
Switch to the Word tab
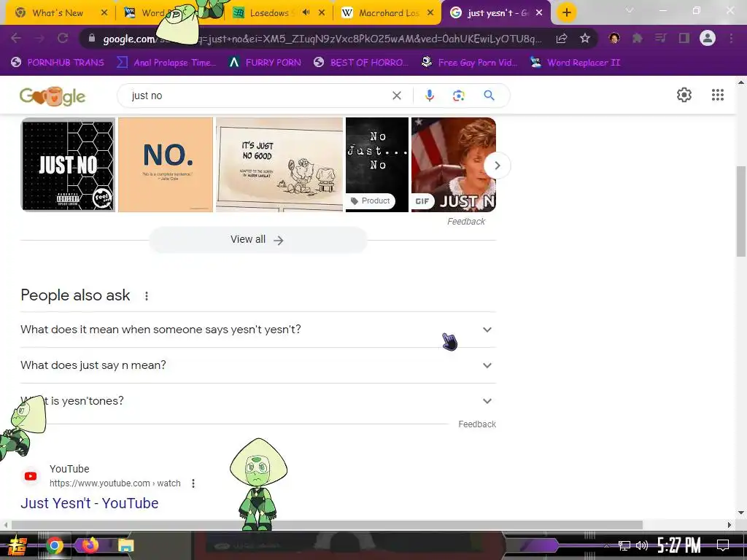152,13
